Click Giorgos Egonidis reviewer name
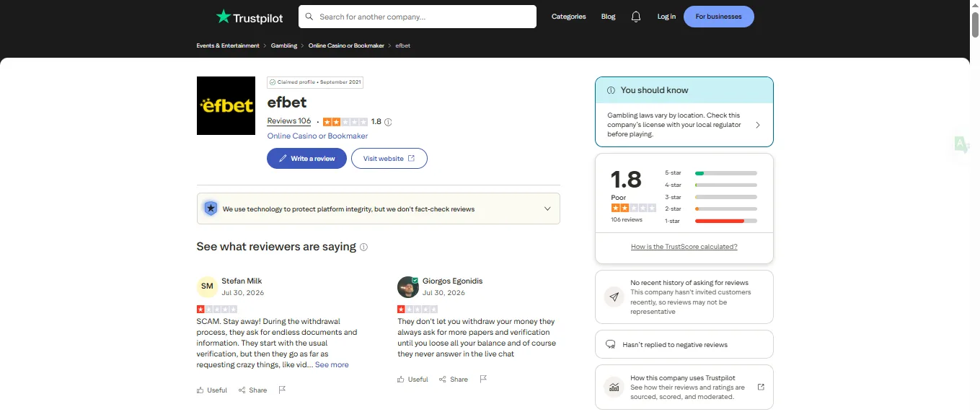 coord(453,281)
